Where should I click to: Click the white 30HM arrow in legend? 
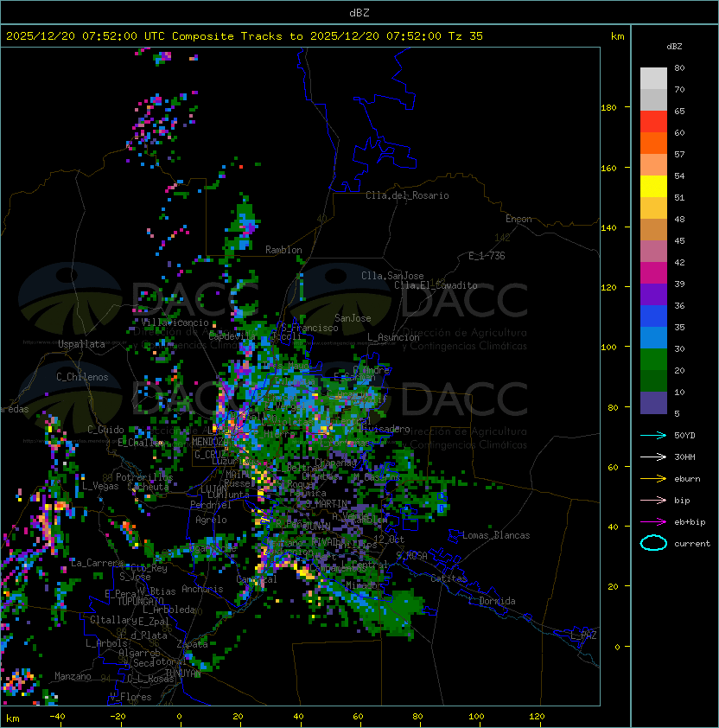653,457
